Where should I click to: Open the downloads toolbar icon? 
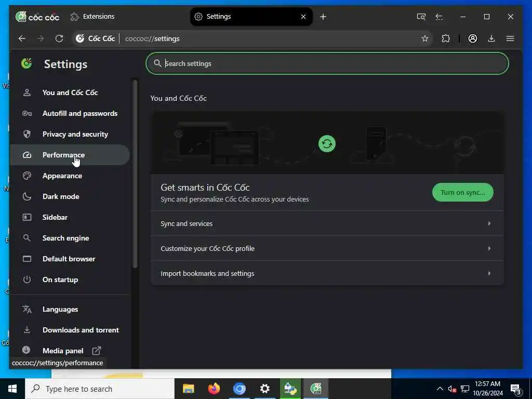[491, 38]
